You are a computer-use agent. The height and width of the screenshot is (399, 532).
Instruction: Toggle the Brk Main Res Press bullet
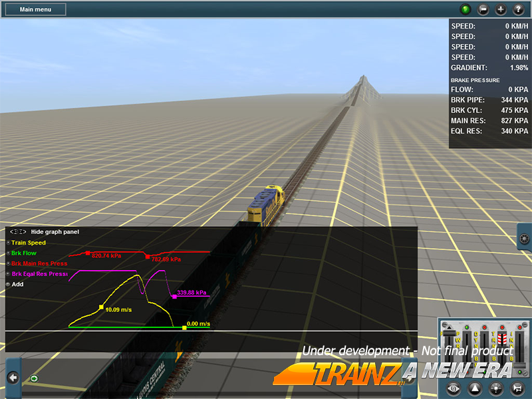pos(8,263)
